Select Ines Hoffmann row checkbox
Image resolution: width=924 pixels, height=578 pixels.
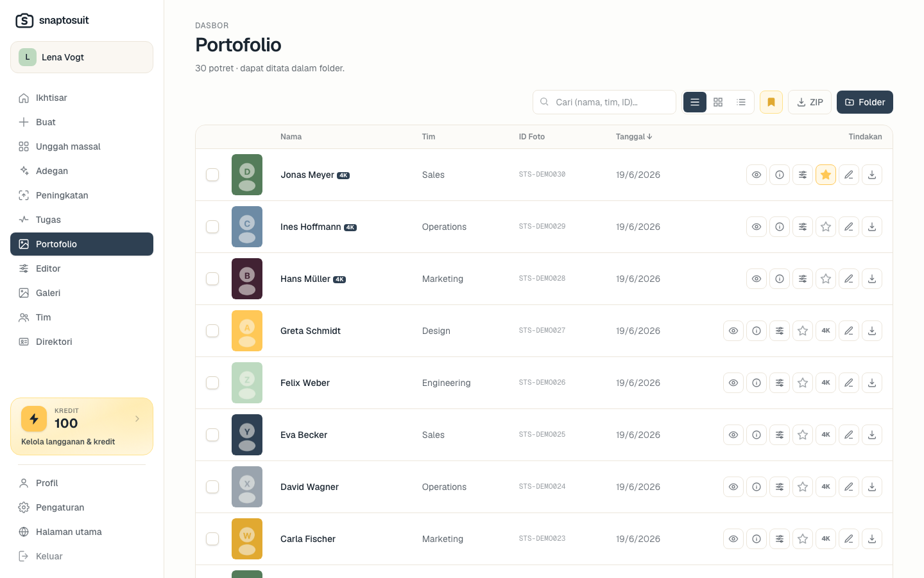coord(212,227)
